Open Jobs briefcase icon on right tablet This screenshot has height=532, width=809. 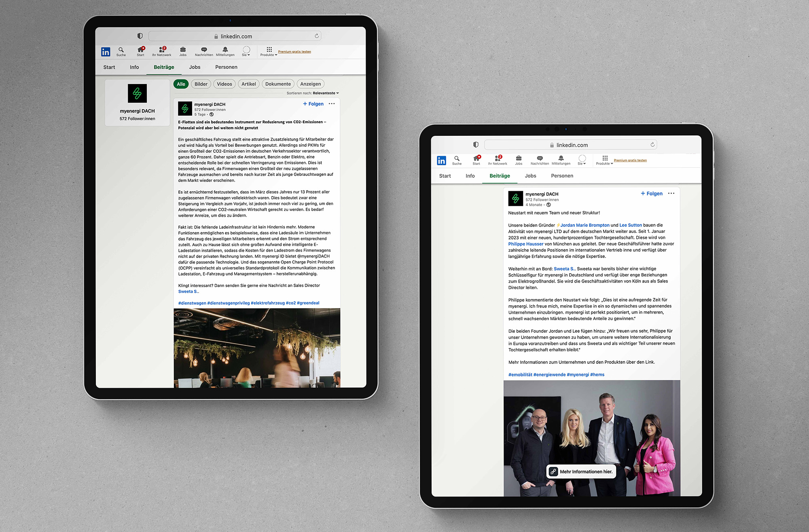(519, 160)
